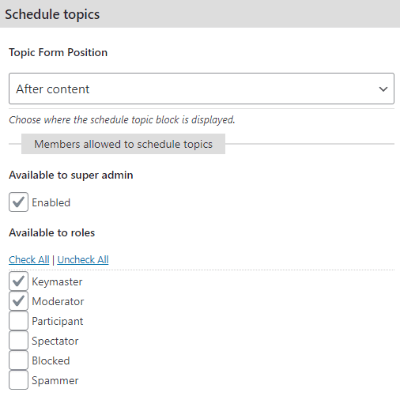The width and height of the screenshot is (400, 400).
Task: Tick the Spammer role checkbox
Action: (x=18, y=380)
